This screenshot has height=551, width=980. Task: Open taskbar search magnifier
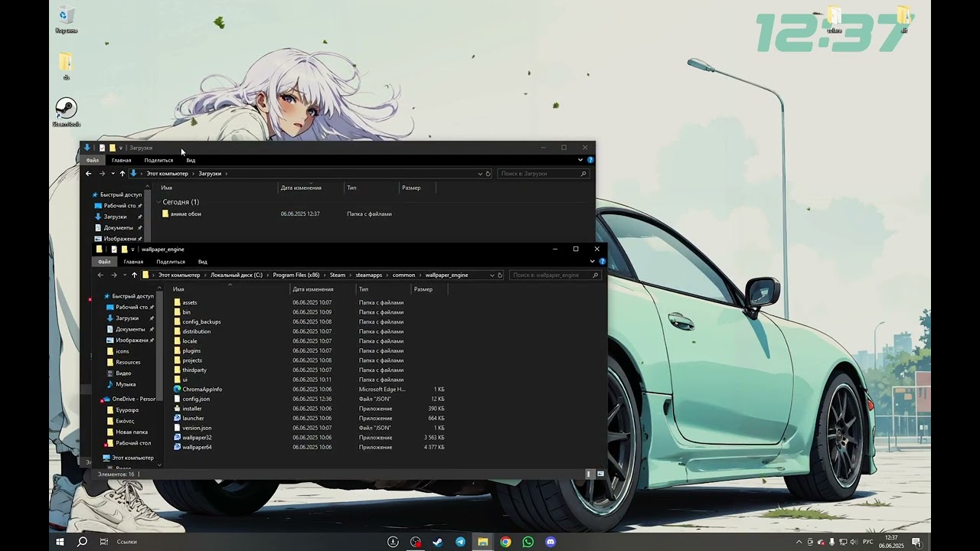click(82, 542)
